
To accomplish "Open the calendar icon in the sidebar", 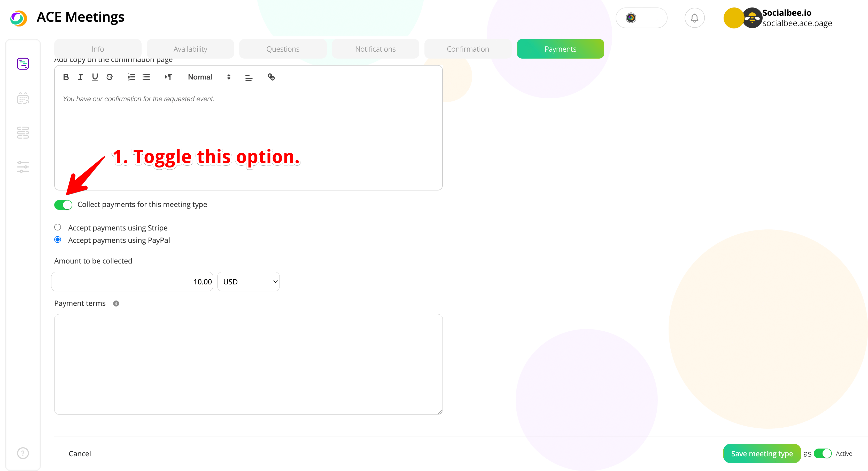I will (23, 98).
